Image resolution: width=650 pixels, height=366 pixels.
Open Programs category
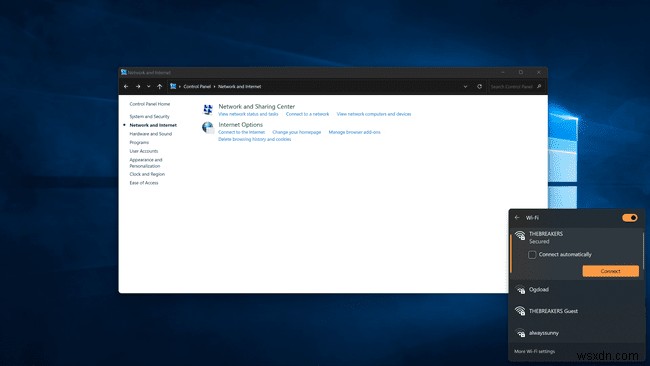[139, 143]
